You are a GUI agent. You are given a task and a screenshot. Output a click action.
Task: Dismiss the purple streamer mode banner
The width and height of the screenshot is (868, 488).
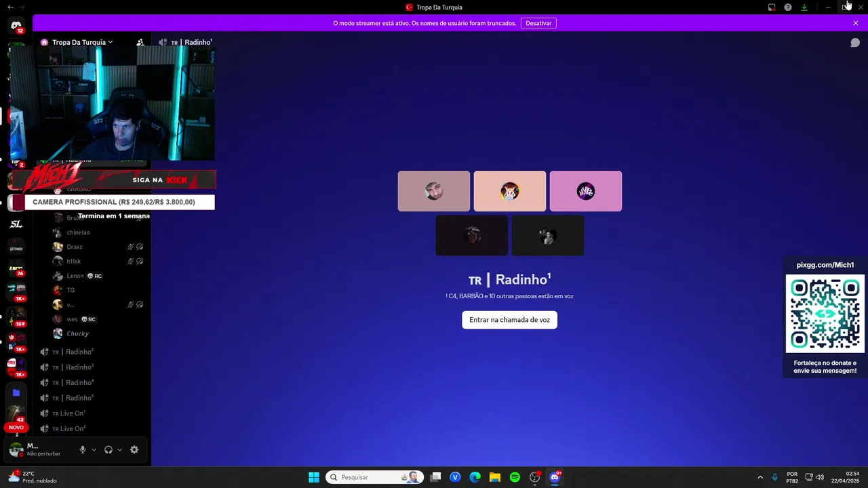tap(856, 23)
